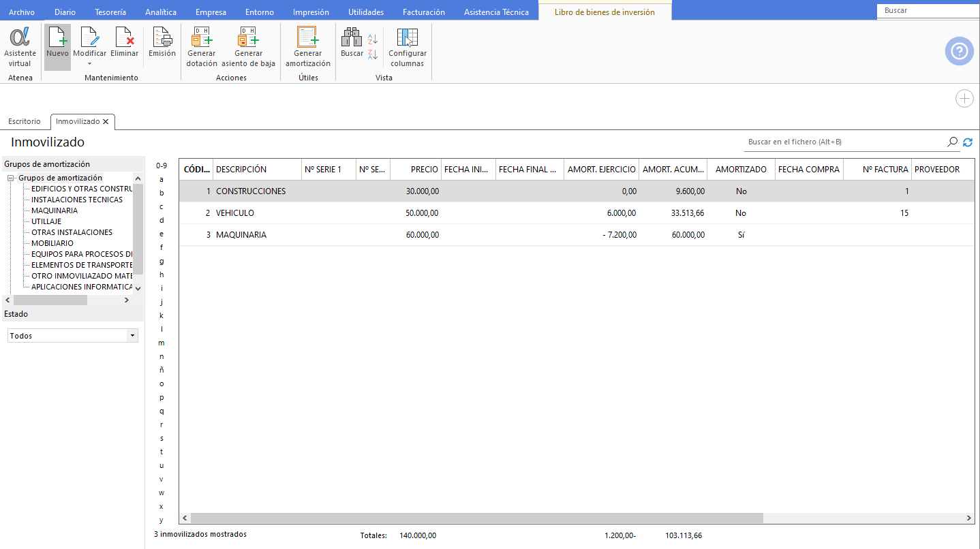Click the top Buscar input field

928,11
